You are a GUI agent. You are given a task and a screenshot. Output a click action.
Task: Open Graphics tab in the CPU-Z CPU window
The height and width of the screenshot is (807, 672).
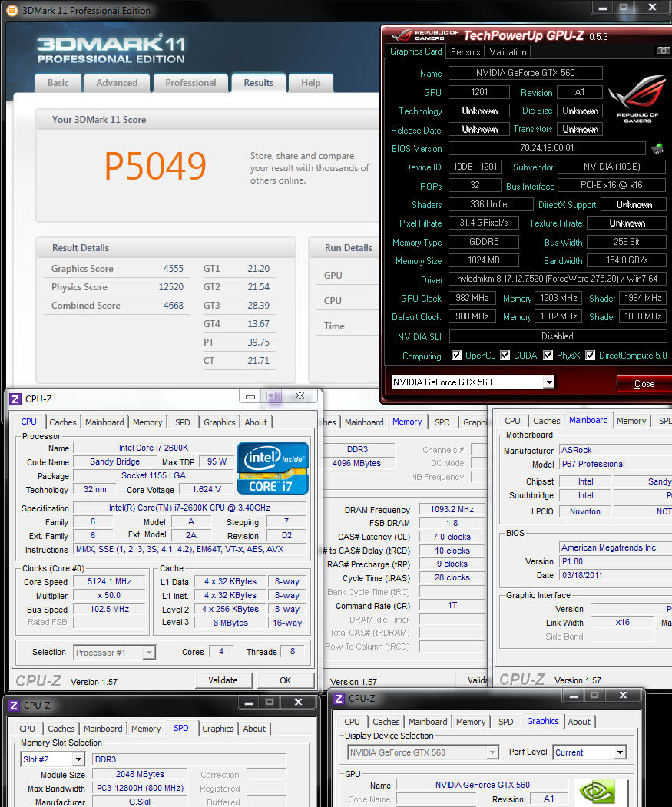tap(220, 422)
